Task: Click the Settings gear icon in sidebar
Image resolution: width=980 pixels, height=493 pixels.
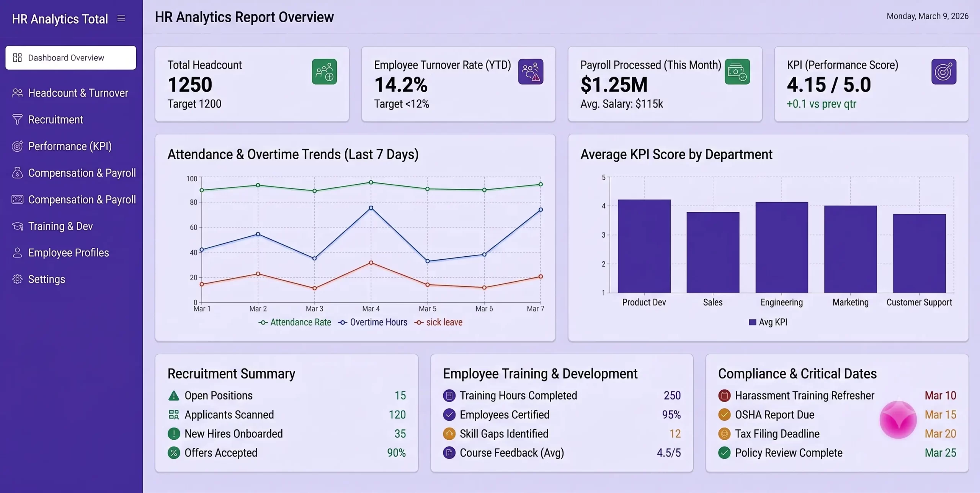Action: click(17, 279)
